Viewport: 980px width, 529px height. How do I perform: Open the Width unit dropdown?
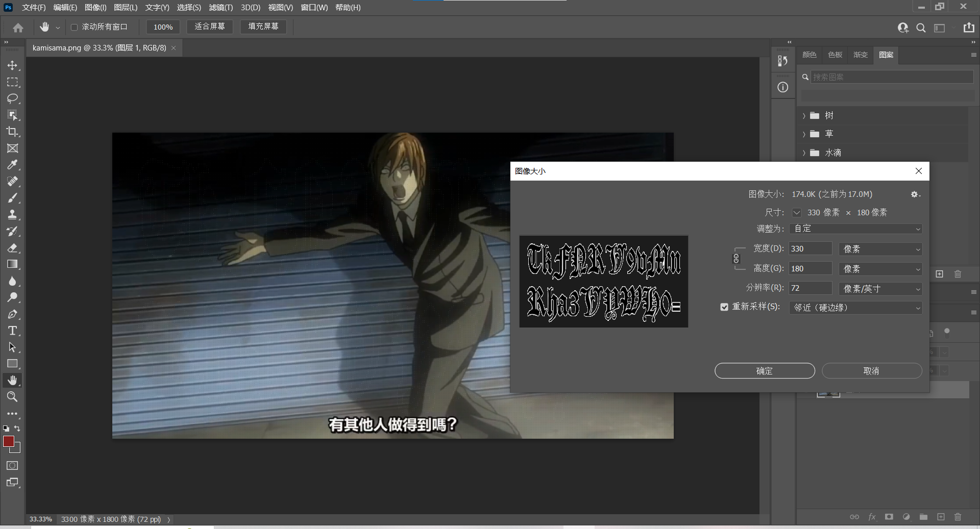pyautogui.click(x=880, y=249)
